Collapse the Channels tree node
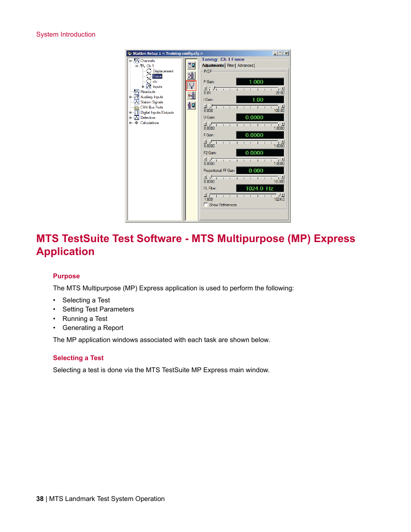The width and height of the screenshot is (411, 532). pyautogui.click(x=131, y=61)
